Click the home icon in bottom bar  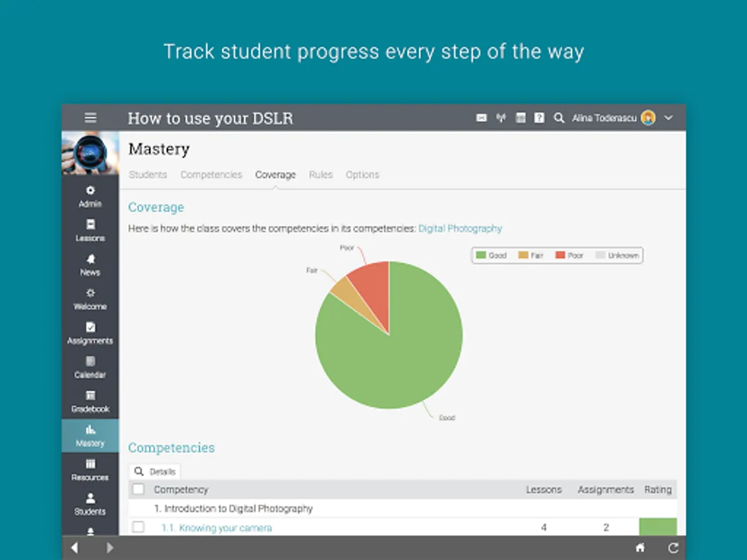640,548
